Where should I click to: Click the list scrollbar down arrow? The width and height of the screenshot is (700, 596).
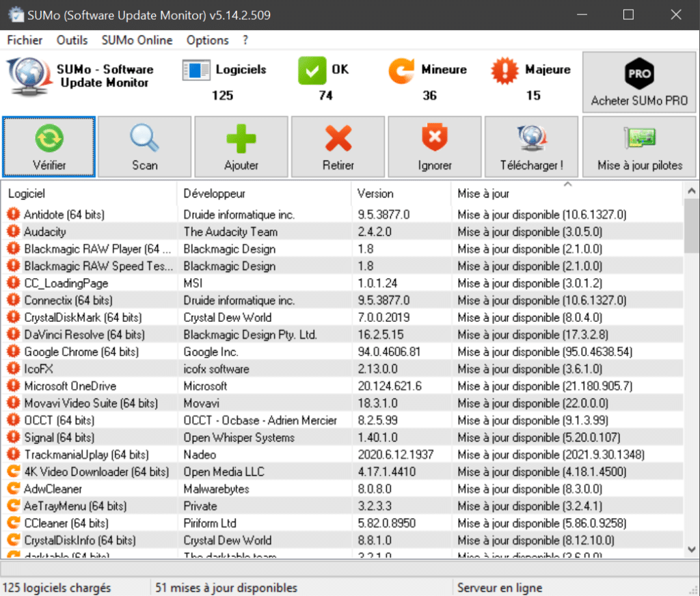point(692,550)
